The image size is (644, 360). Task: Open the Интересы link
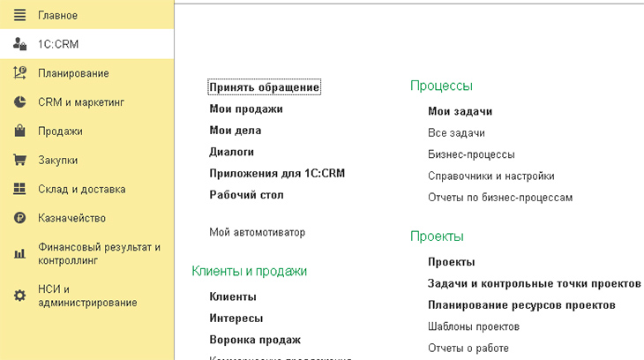(x=236, y=318)
